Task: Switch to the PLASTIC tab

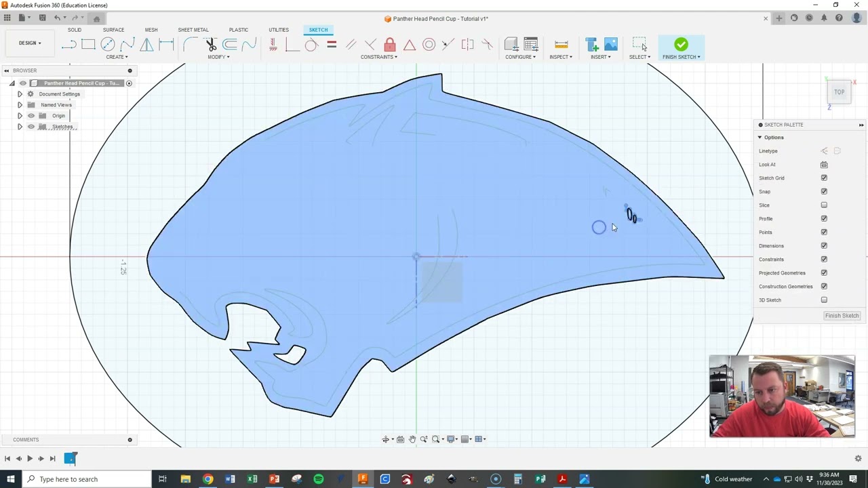Action: [239, 30]
